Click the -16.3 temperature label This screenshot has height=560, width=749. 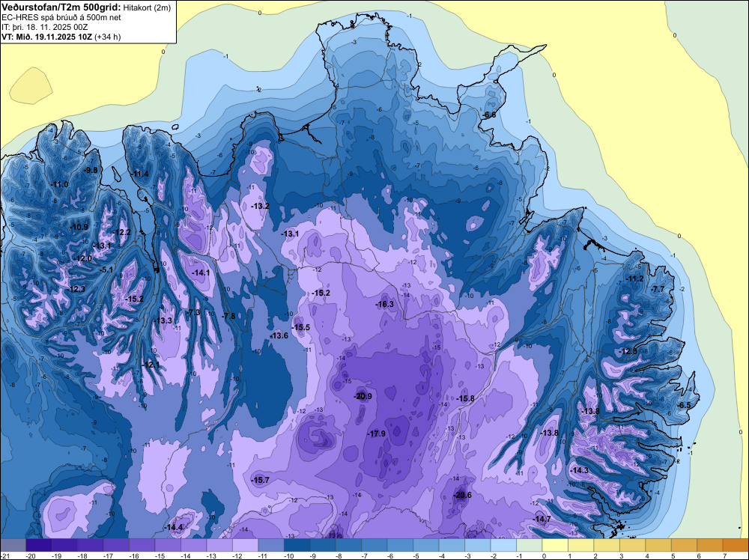coord(384,304)
